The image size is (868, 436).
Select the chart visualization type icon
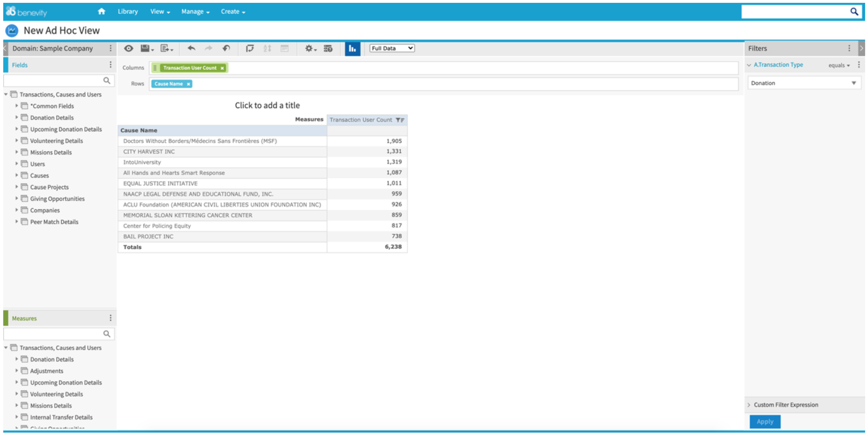(352, 49)
